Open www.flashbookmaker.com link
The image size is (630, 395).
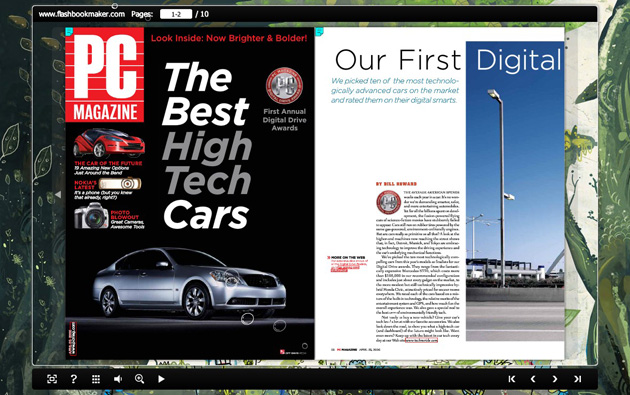82,14
